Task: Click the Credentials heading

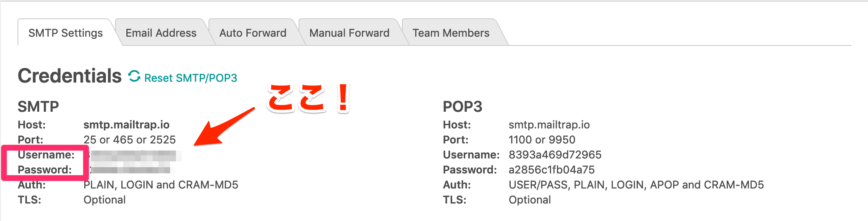Action: click(x=70, y=76)
